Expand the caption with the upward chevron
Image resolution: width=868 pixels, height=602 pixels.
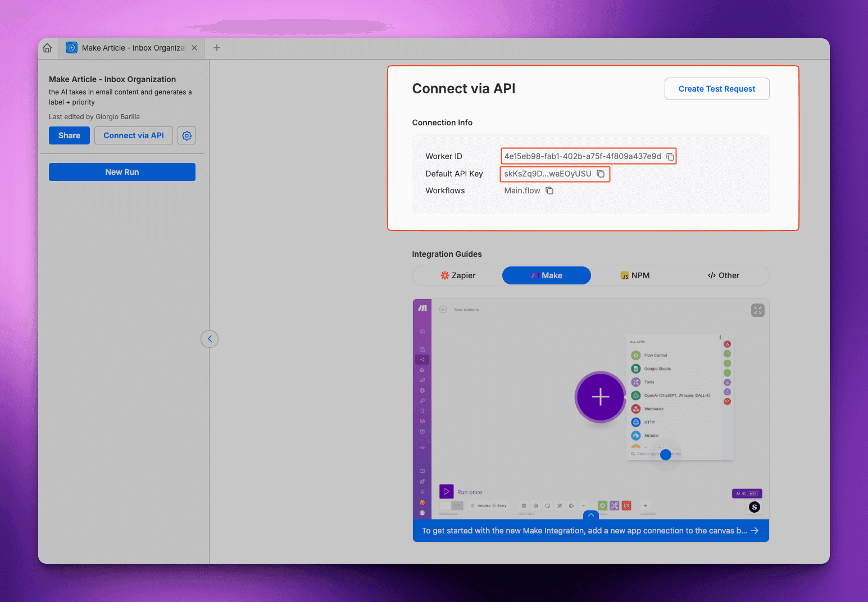point(590,515)
